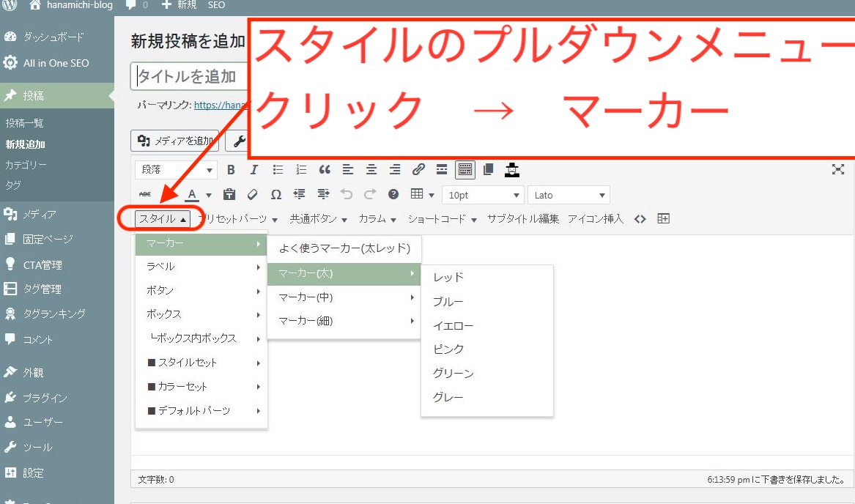Open the keyboard shortcuts help icon
855x504 pixels.
393,195
